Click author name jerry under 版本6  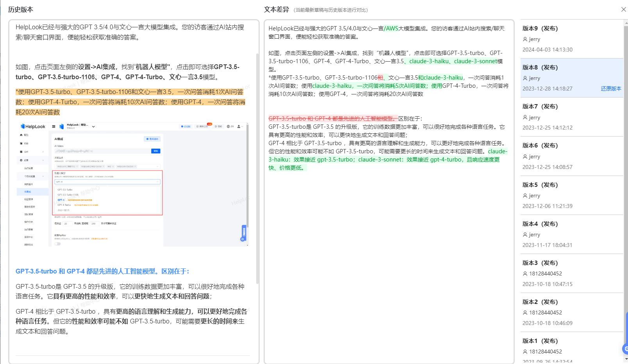coord(535,156)
